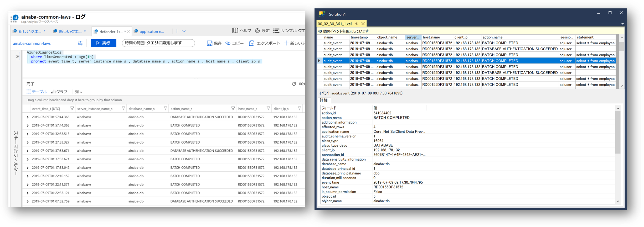Sort by the action_name column header
Viewport: 644px width, 227px height.
[519, 37]
